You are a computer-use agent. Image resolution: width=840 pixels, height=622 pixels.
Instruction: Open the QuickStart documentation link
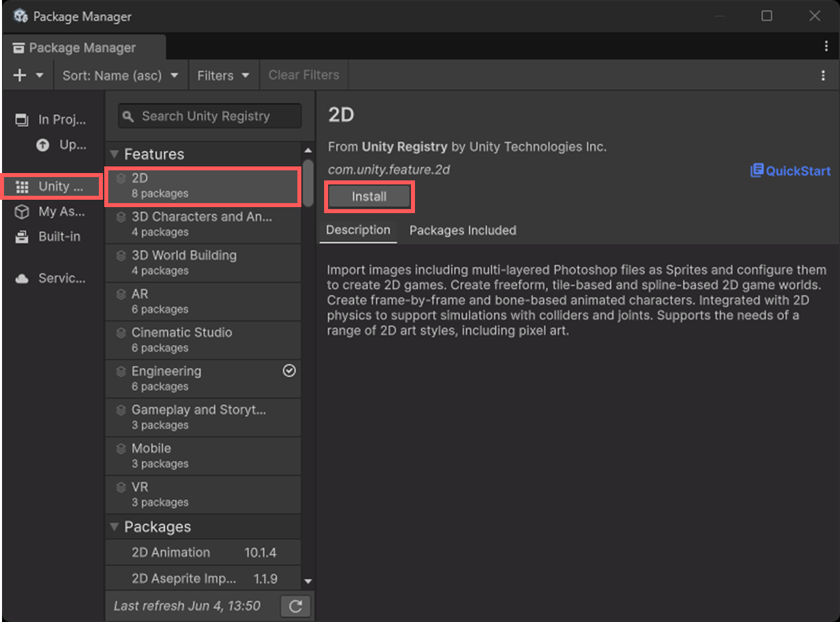click(x=791, y=170)
